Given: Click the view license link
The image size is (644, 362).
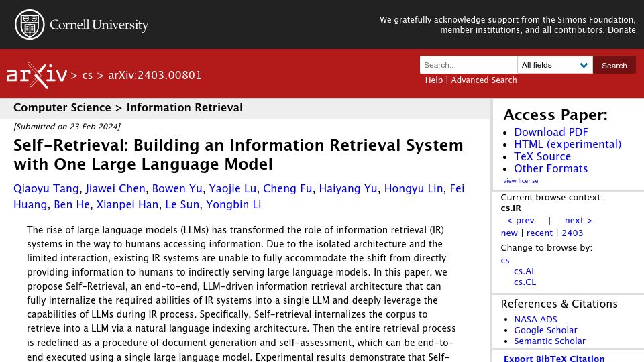Looking at the screenshot, I should pyautogui.click(x=521, y=180).
